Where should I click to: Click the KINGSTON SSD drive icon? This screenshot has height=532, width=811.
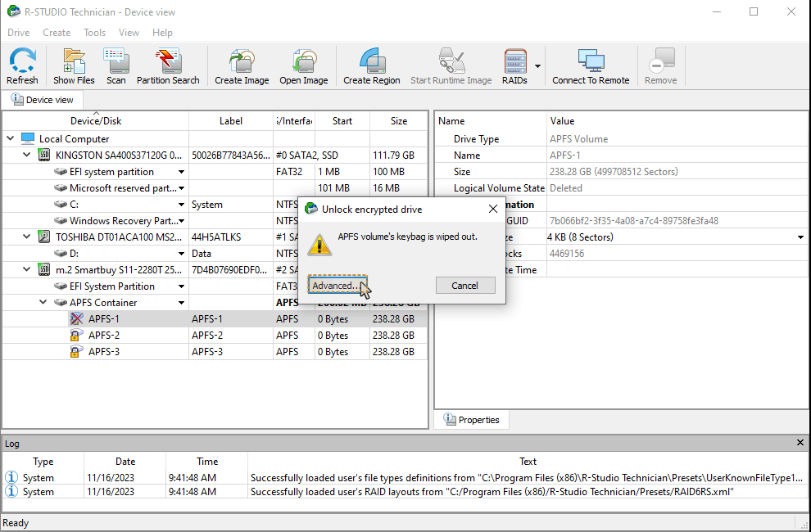pos(44,155)
